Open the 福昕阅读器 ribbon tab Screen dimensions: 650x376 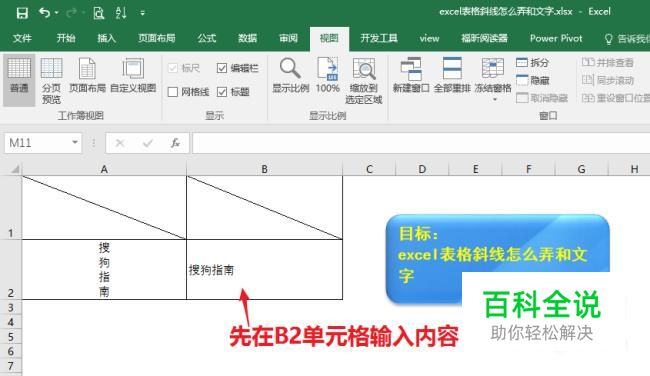(484, 38)
